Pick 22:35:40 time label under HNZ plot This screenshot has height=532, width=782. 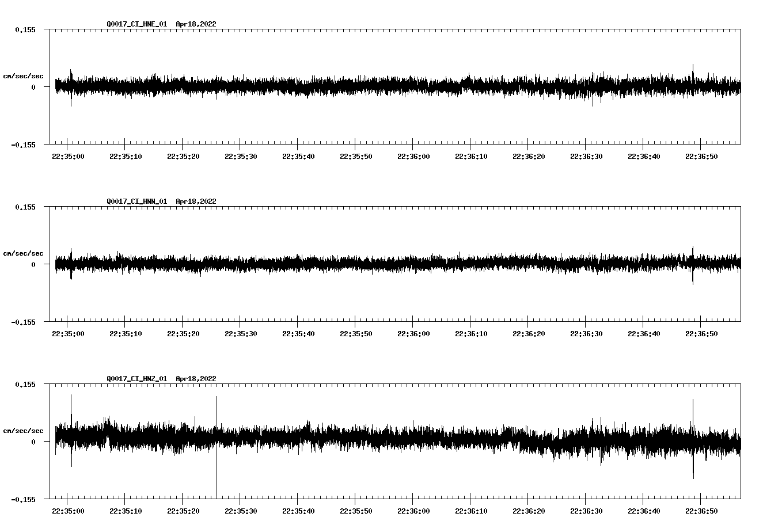(x=298, y=511)
